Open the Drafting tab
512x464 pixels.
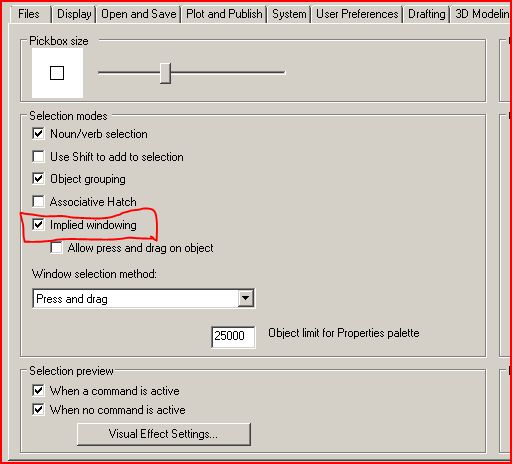[427, 14]
